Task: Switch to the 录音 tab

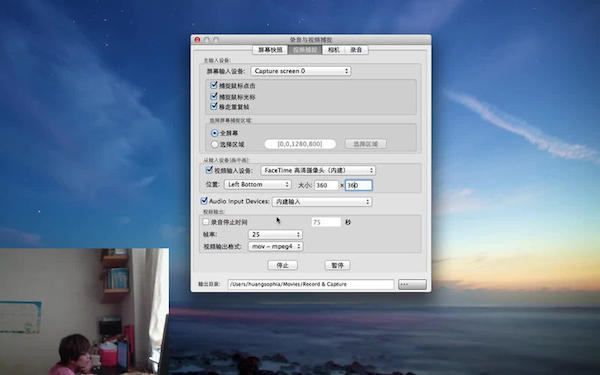Action: click(356, 50)
